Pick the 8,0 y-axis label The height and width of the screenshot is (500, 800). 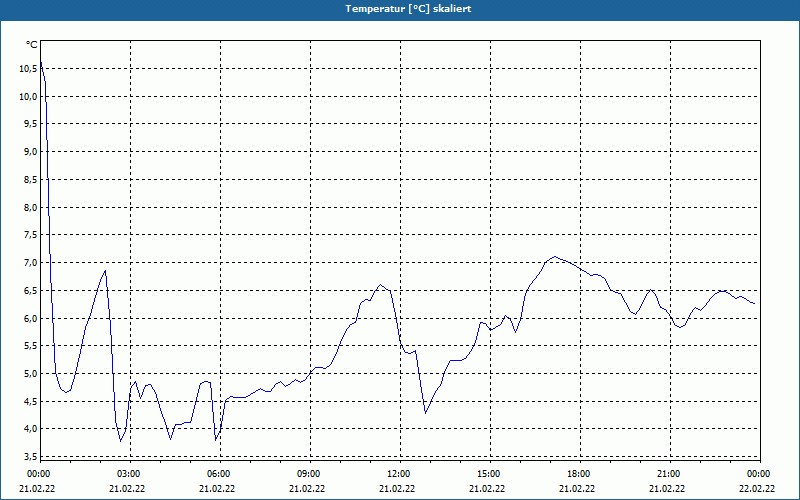coord(30,207)
